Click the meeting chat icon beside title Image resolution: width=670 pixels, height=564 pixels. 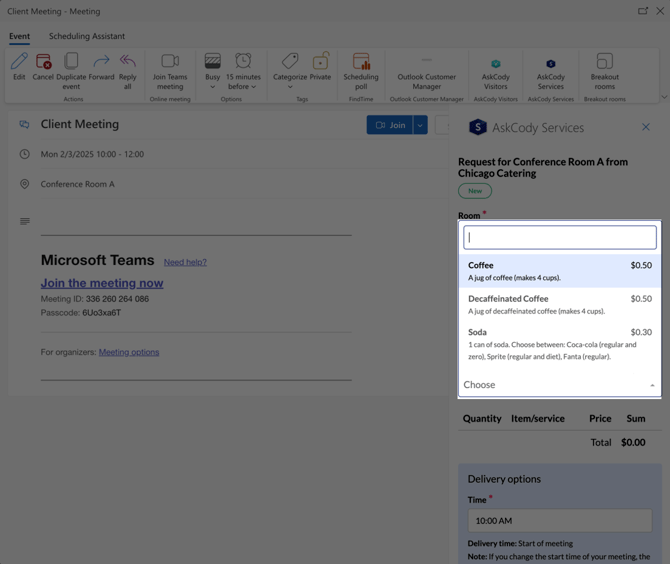click(x=24, y=124)
